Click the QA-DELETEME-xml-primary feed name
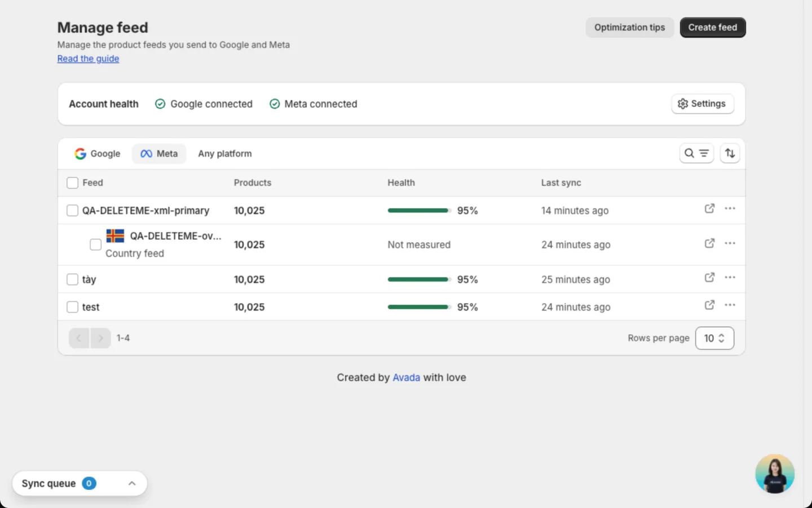812x508 pixels. 146,211
